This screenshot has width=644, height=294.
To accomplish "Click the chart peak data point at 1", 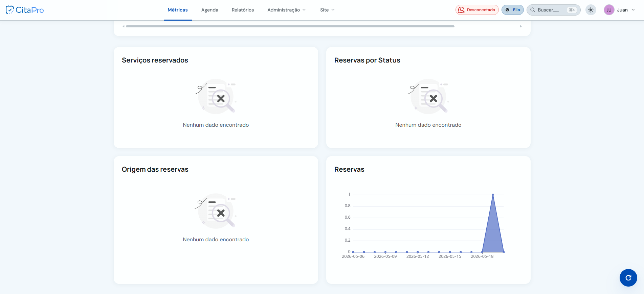I will pos(493,195).
